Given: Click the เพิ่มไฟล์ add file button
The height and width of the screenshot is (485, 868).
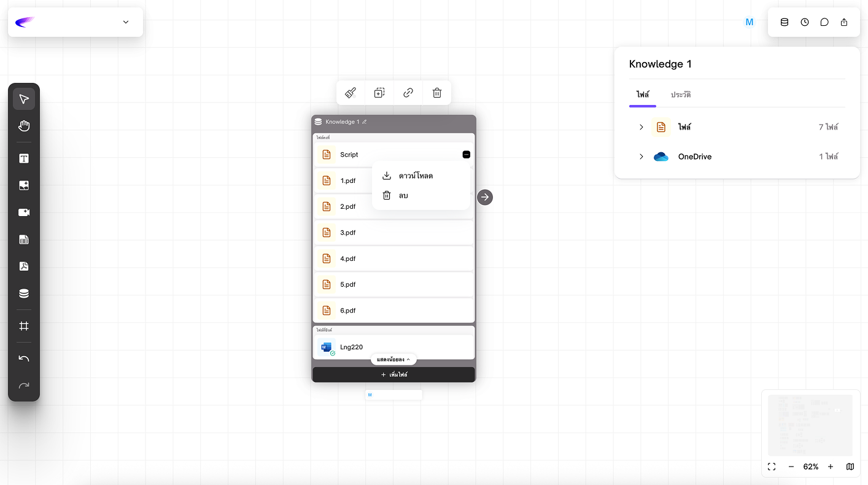Looking at the screenshot, I should pyautogui.click(x=393, y=374).
